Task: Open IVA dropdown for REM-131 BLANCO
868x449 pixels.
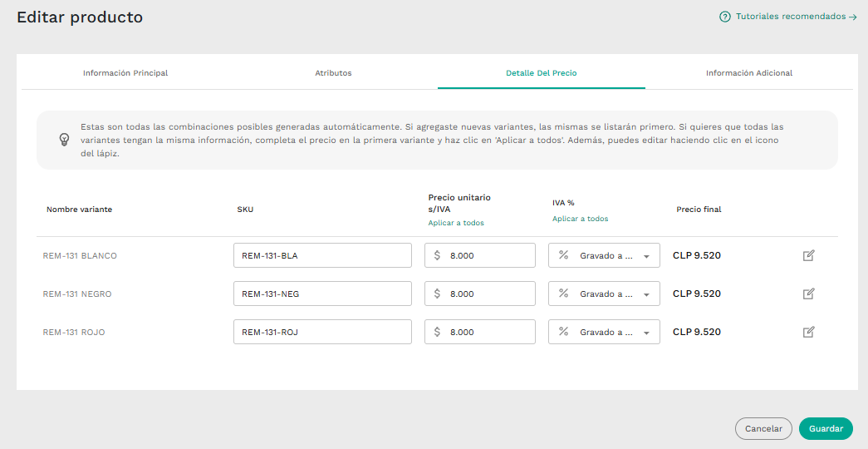Action: click(x=604, y=255)
